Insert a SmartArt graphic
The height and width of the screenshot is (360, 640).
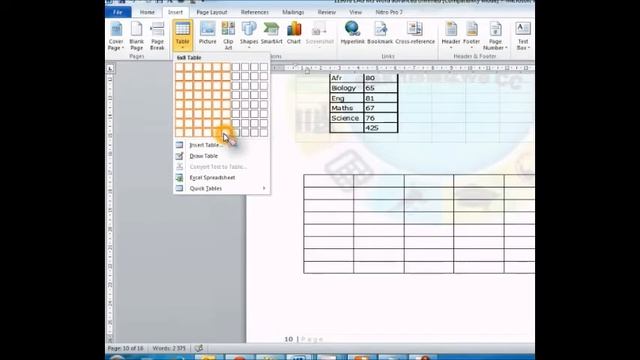click(271, 33)
